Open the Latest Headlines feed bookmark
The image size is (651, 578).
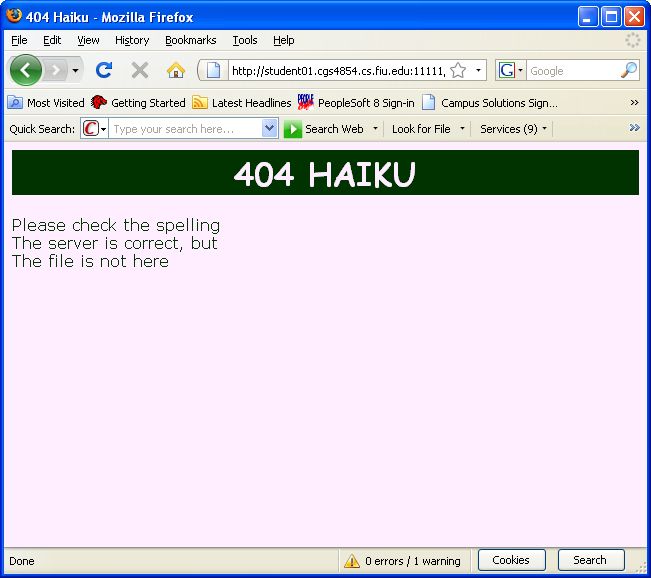coord(242,103)
